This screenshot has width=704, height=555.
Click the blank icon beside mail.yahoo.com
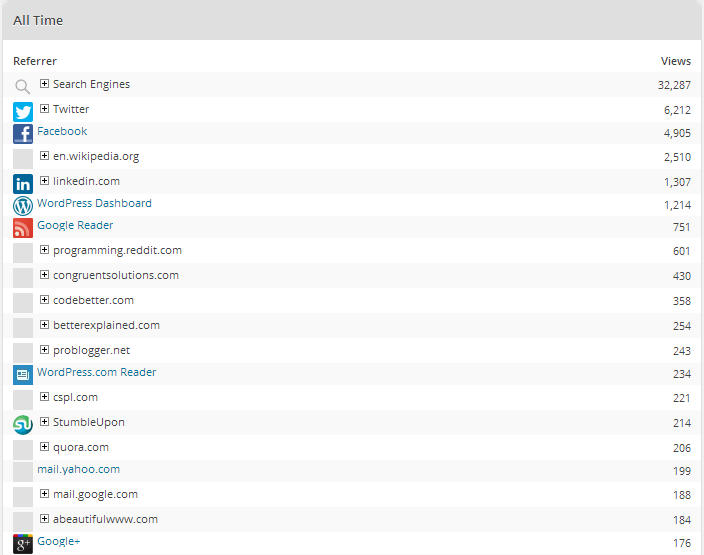click(23, 472)
